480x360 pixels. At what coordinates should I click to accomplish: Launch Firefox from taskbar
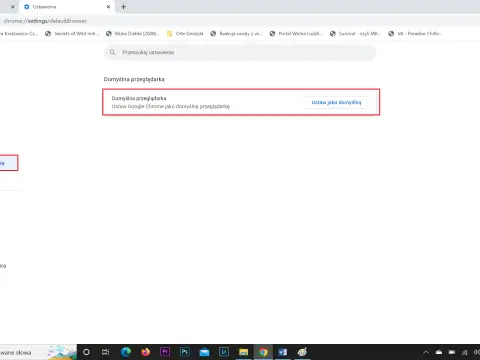coord(145,352)
